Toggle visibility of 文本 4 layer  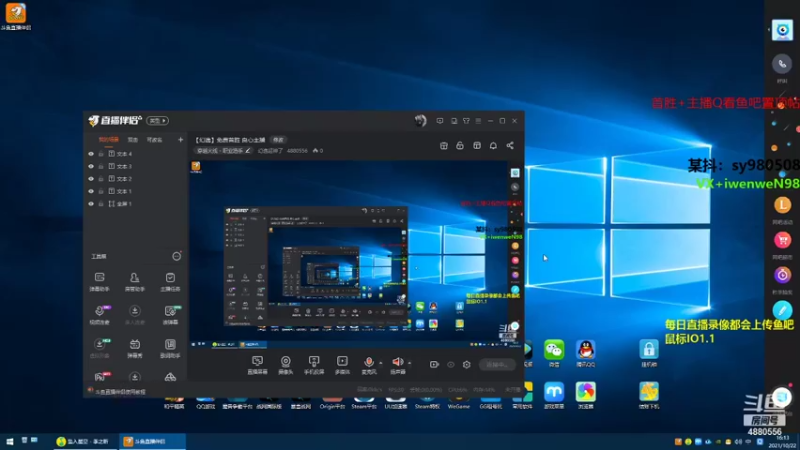91,154
